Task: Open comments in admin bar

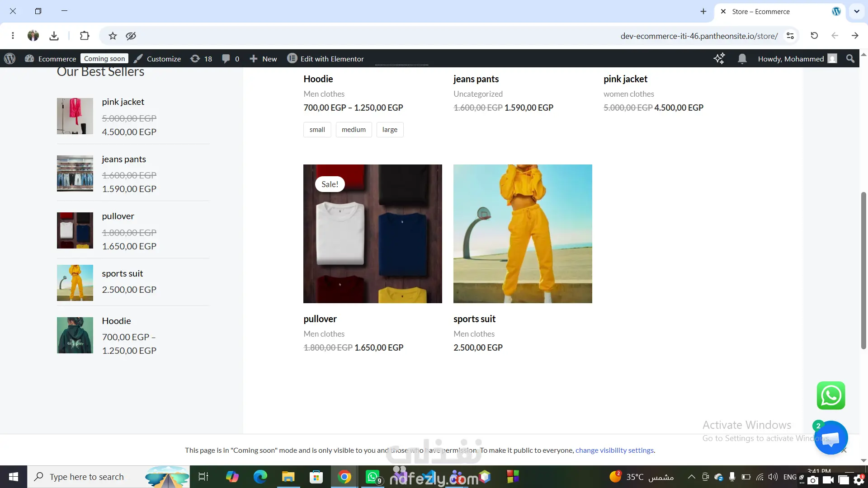Action: click(x=231, y=59)
